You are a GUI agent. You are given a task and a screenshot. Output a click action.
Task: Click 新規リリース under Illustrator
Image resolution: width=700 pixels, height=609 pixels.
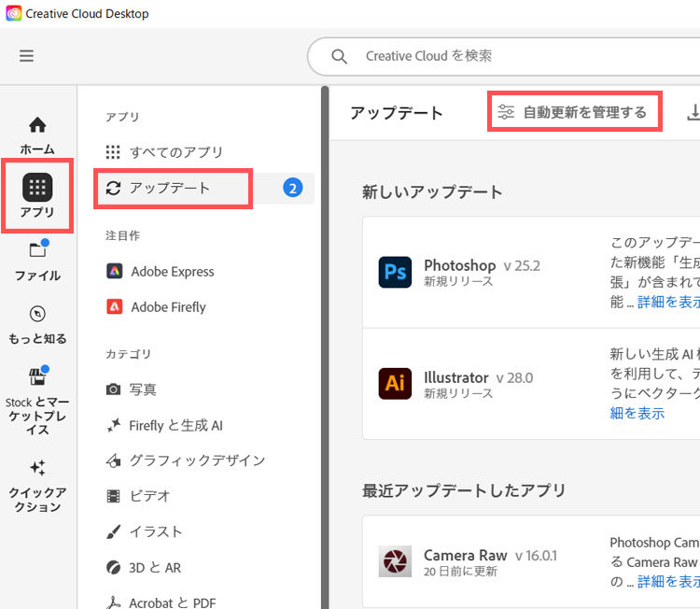click(458, 393)
